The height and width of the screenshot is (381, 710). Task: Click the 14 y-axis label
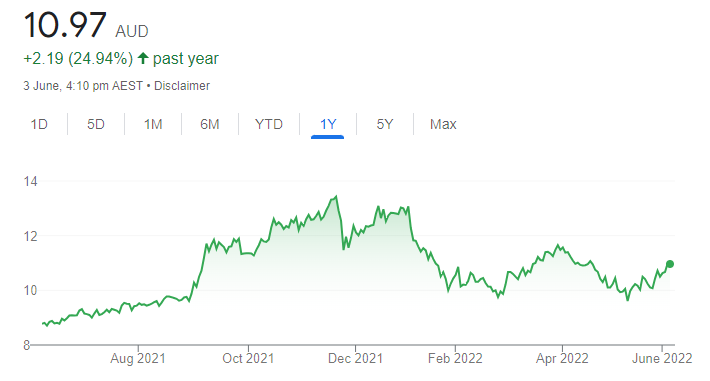[x=30, y=182]
